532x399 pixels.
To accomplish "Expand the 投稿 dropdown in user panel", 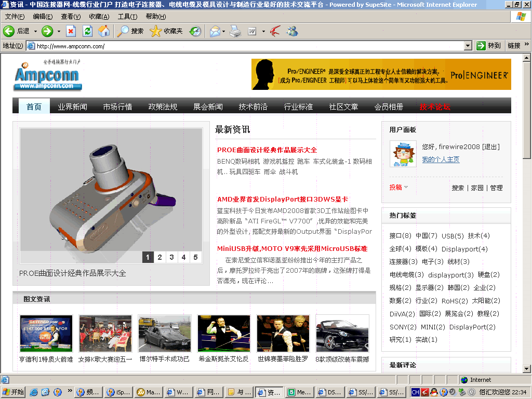I will [406, 187].
